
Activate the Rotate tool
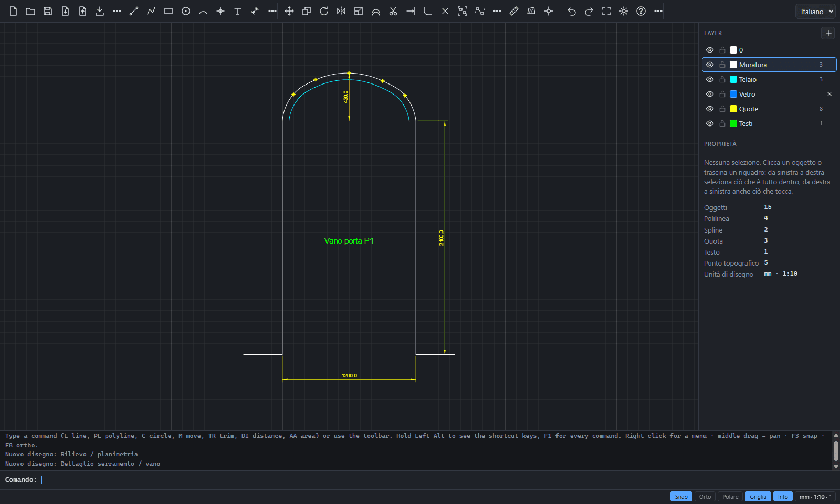click(324, 11)
